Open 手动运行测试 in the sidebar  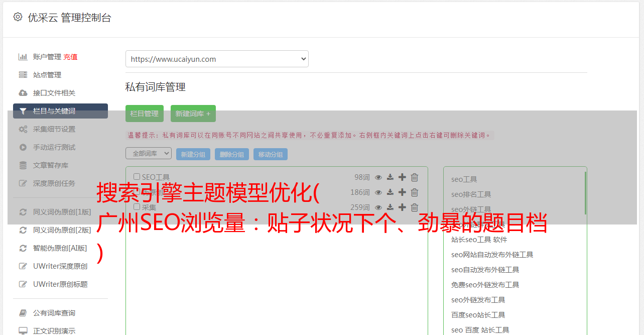54,147
